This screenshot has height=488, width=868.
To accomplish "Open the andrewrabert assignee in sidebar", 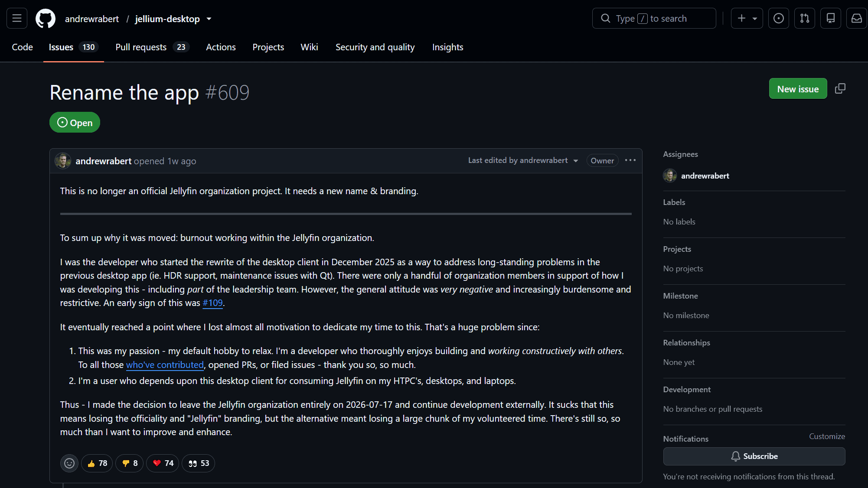I will click(x=696, y=176).
